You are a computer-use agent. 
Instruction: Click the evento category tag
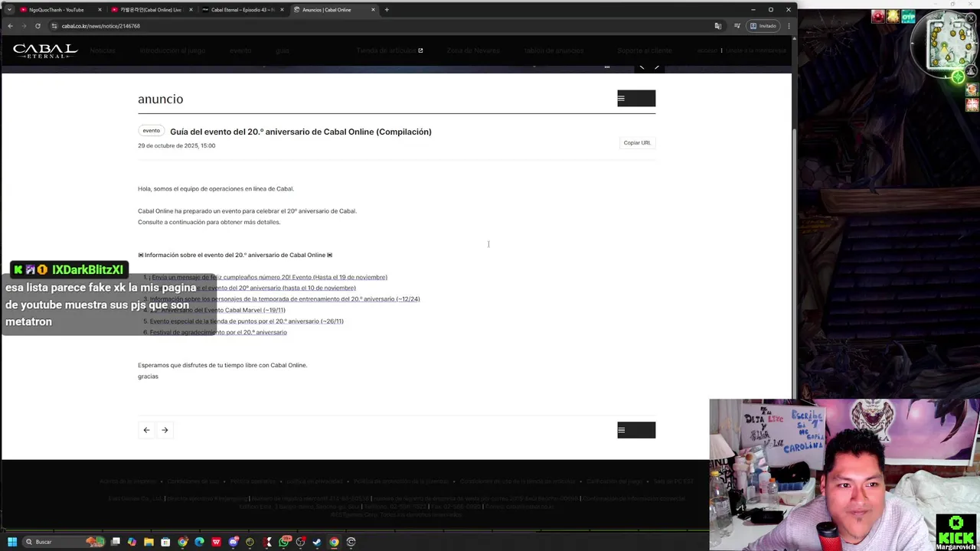tap(152, 131)
